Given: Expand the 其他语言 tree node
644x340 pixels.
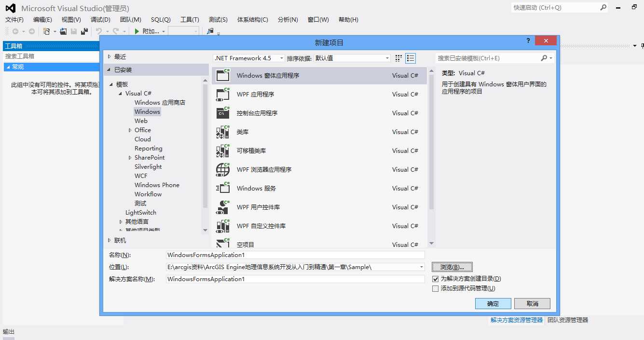Looking at the screenshot, I should (121, 222).
